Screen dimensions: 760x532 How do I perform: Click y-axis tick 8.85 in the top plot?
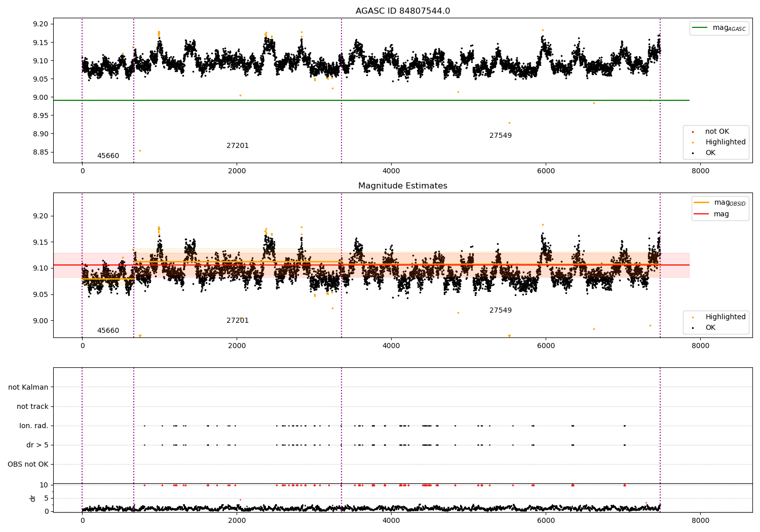[41, 153]
